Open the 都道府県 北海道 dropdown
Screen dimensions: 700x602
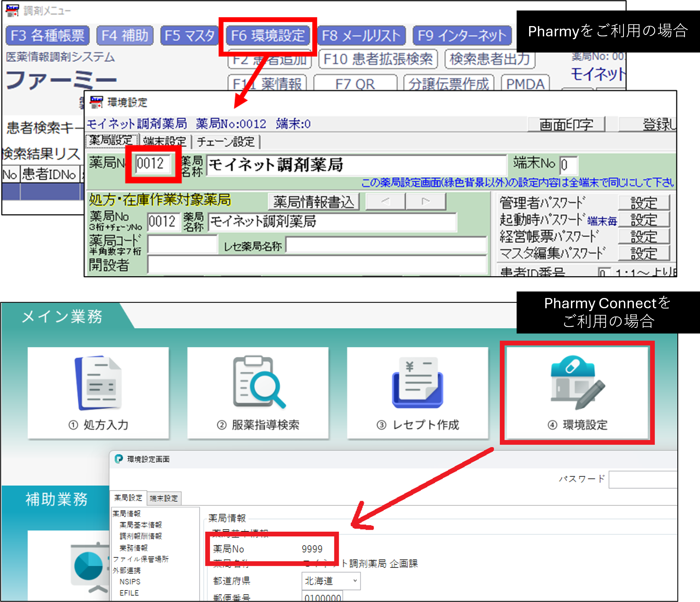coord(331,581)
